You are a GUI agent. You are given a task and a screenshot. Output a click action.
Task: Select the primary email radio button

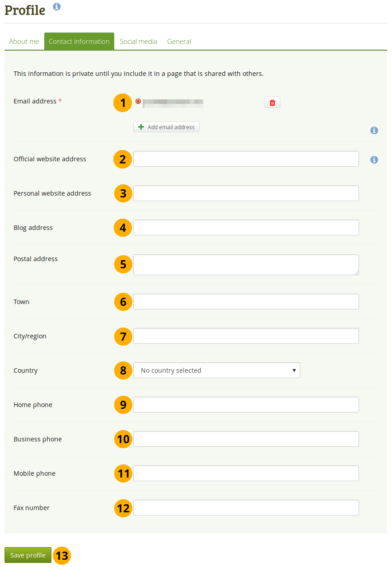pos(138,102)
